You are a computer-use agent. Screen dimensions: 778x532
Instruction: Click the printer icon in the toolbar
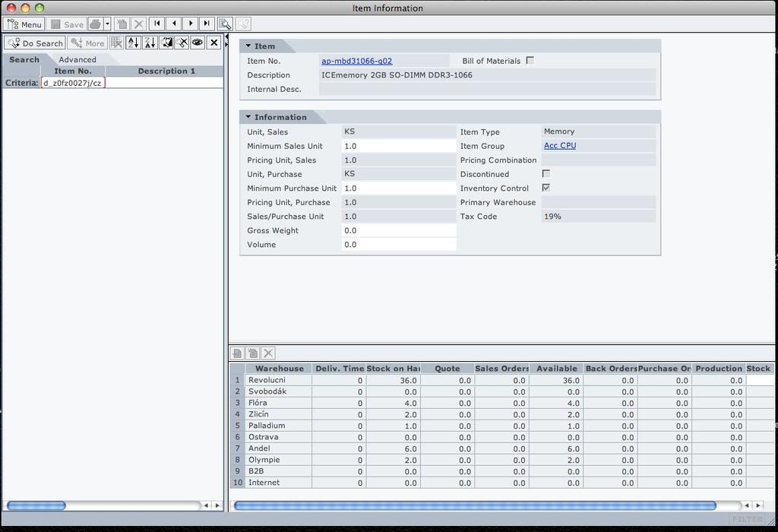[96, 24]
